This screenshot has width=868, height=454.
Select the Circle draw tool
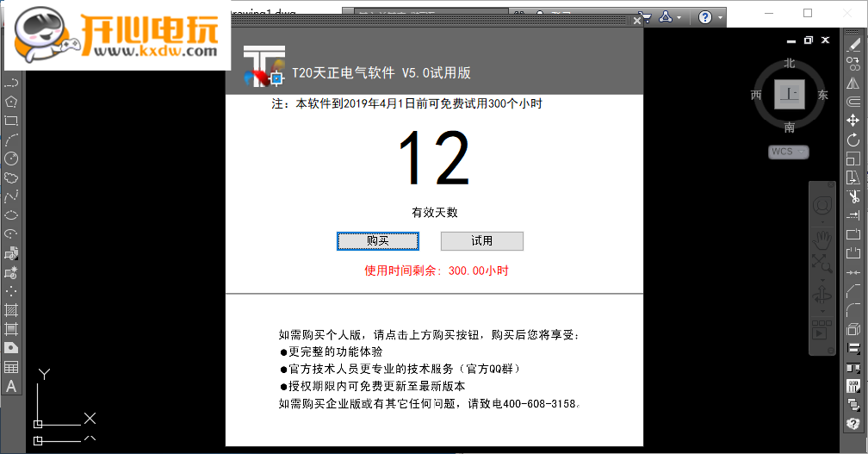coord(11,159)
